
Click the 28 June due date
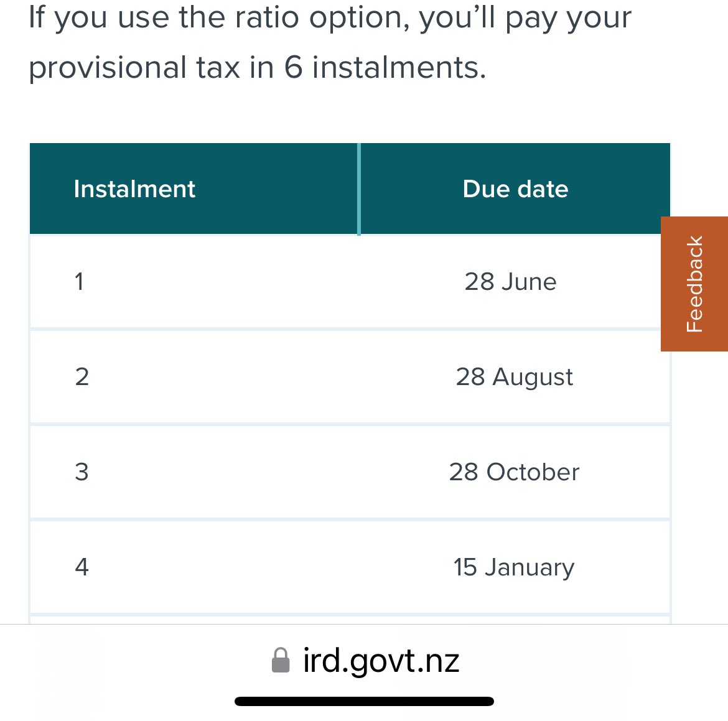coord(510,282)
